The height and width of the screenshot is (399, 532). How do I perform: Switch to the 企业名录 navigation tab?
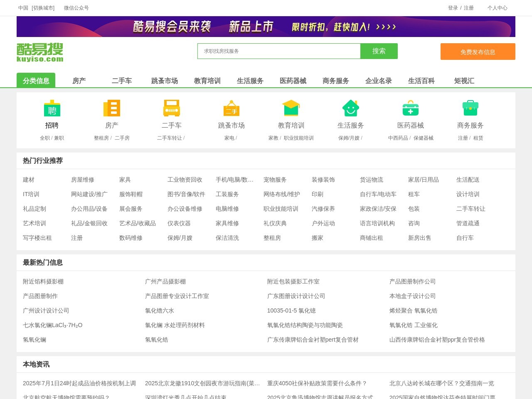(x=378, y=81)
